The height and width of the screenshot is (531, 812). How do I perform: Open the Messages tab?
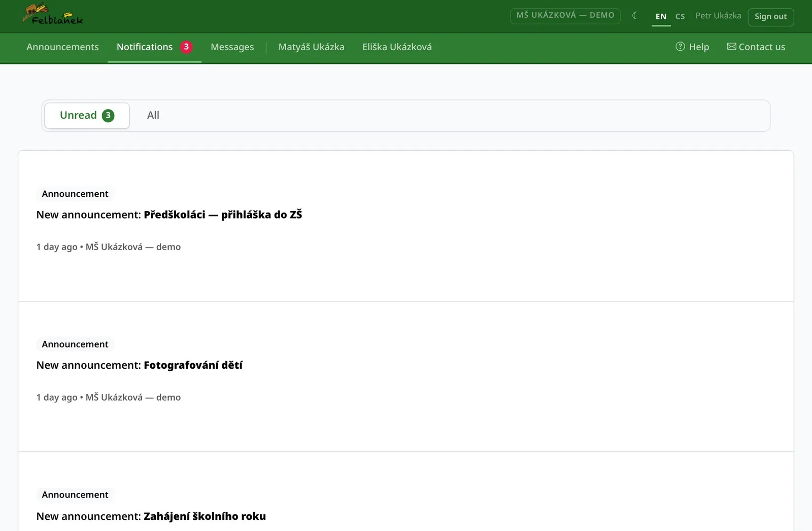tap(232, 47)
